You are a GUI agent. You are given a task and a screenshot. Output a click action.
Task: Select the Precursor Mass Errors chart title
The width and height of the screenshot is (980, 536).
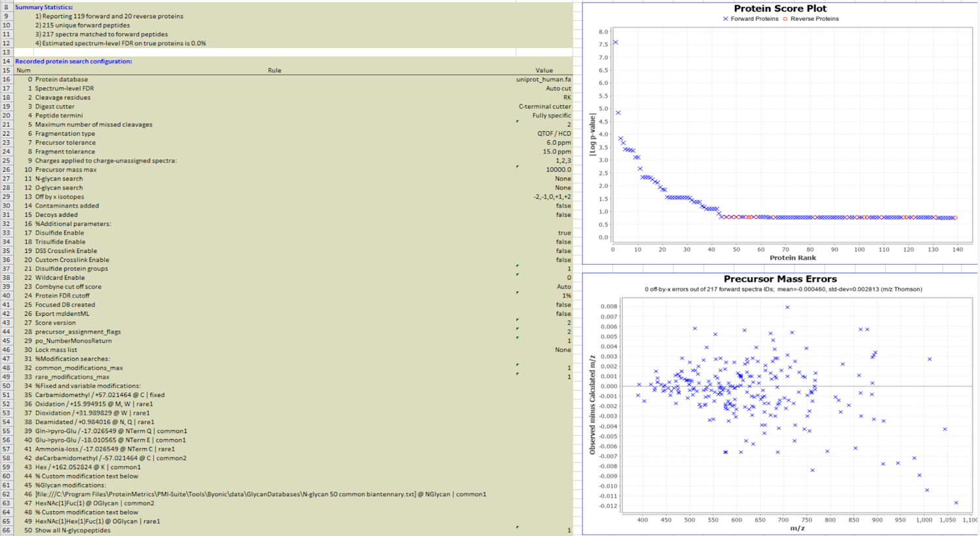coord(780,279)
